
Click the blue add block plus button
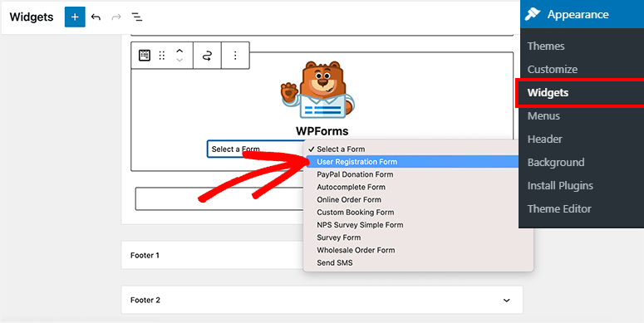click(75, 17)
